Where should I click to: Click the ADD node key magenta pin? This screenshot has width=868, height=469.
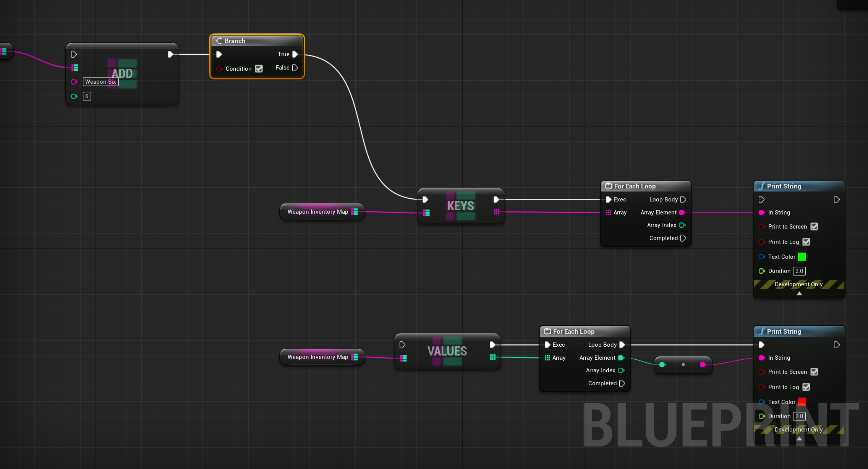[74, 82]
